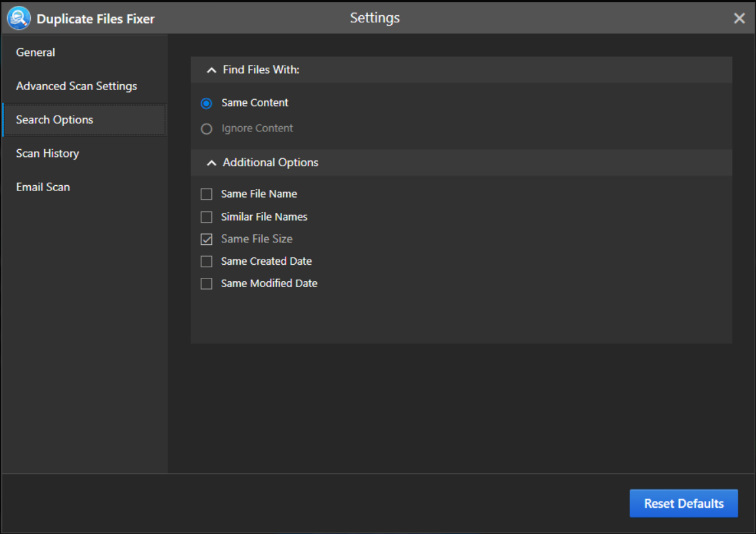Collapse the Find Files With chevron
Image resolution: width=756 pixels, height=534 pixels.
(x=211, y=70)
